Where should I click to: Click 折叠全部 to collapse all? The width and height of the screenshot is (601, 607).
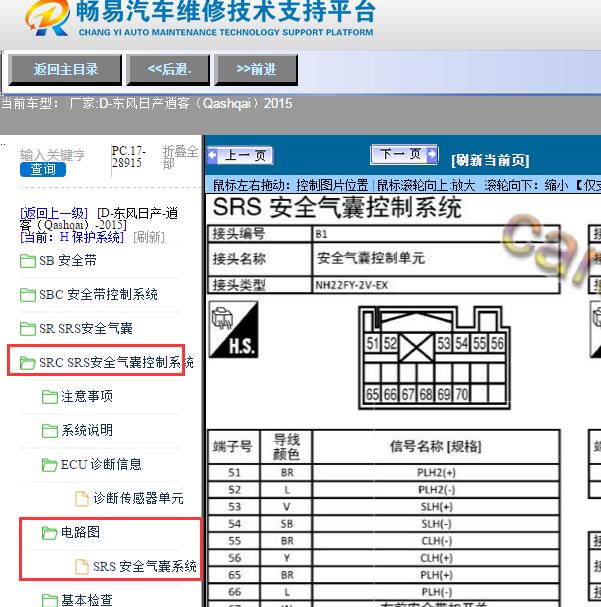180,157
